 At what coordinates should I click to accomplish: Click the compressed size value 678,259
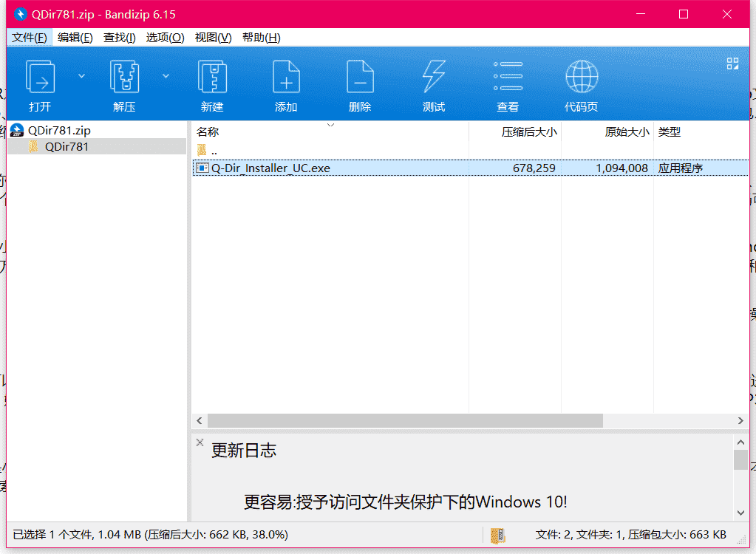[534, 168]
